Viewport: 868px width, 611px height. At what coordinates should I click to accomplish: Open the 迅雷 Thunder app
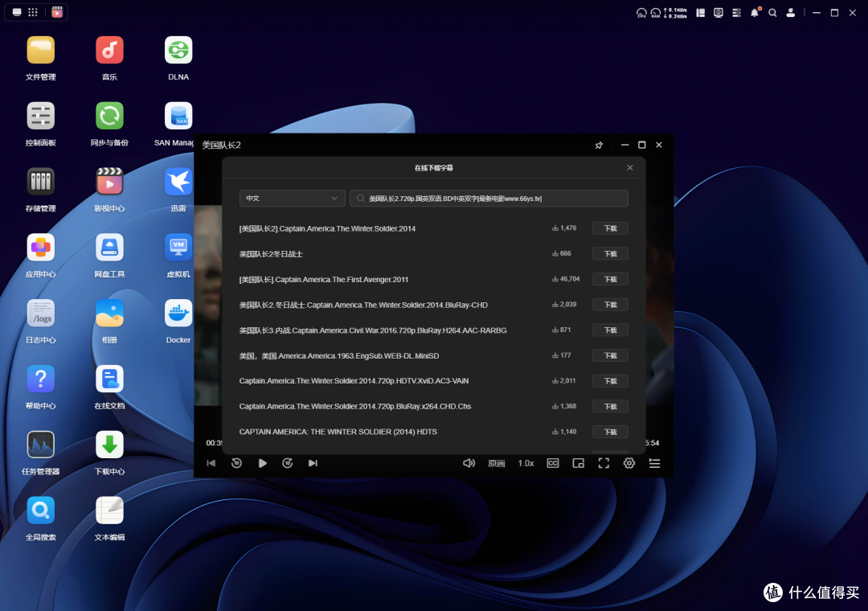178,182
